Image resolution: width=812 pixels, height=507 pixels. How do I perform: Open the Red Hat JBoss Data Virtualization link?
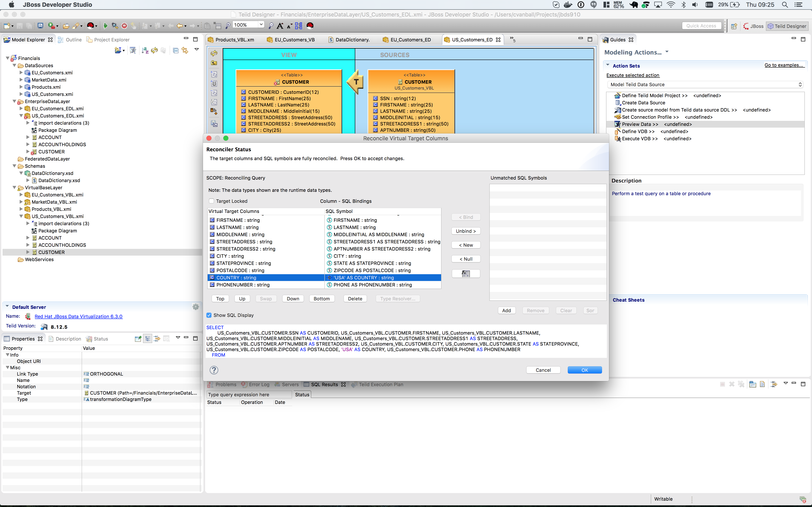[78, 316]
